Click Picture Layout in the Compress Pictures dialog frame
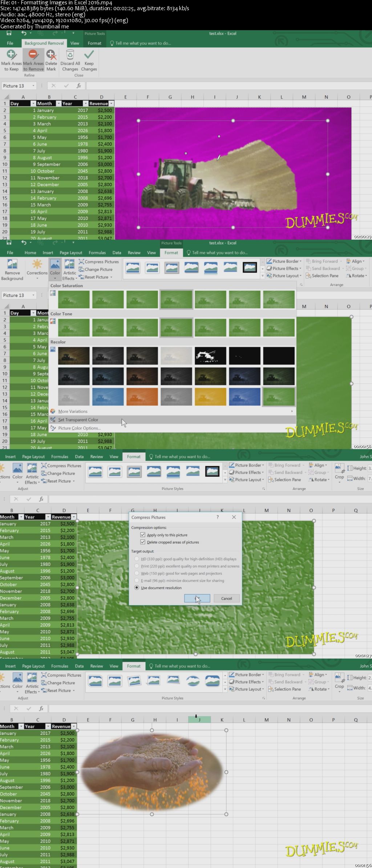 247,480
